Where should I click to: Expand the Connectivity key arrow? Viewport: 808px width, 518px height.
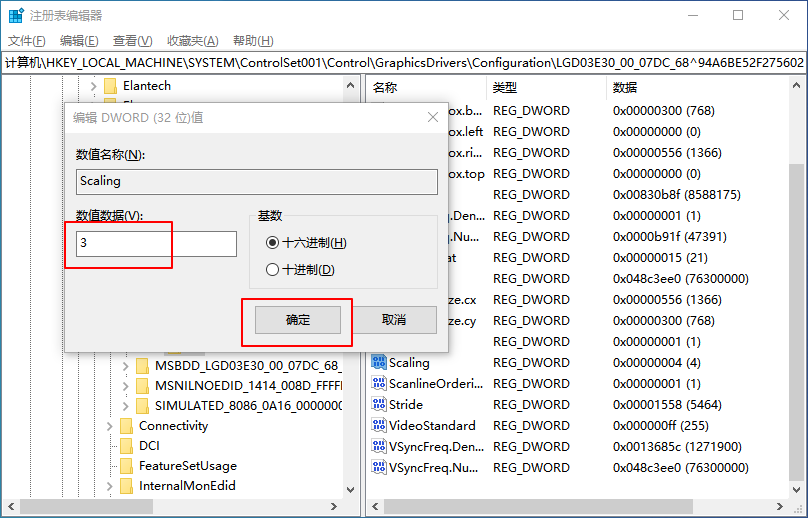pos(110,426)
